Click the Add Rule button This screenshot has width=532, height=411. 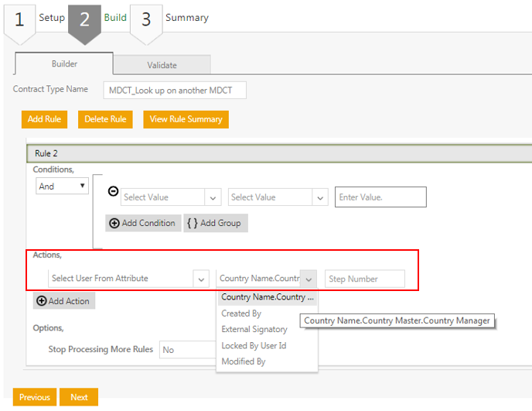point(44,119)
